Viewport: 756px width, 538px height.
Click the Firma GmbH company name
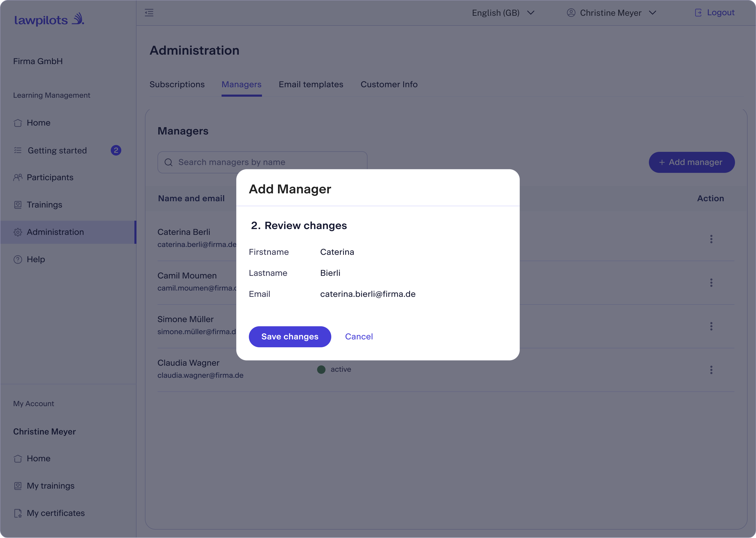(38, 61)
